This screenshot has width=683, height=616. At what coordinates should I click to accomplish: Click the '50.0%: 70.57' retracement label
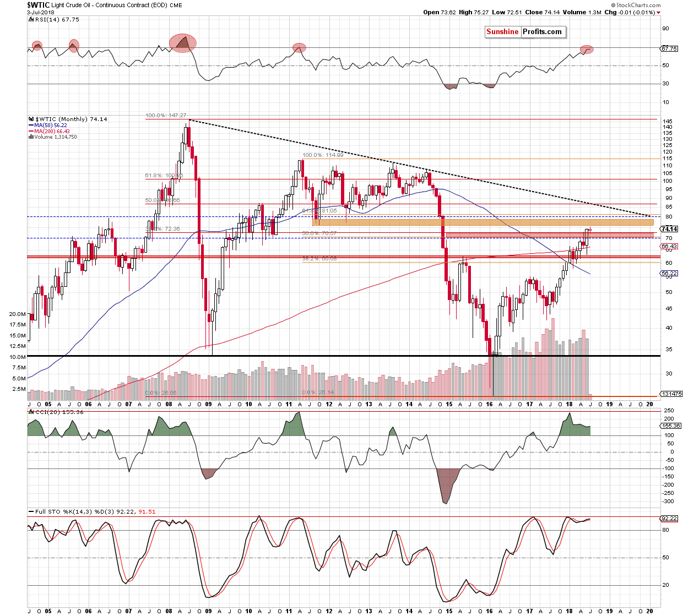[319, 233]
